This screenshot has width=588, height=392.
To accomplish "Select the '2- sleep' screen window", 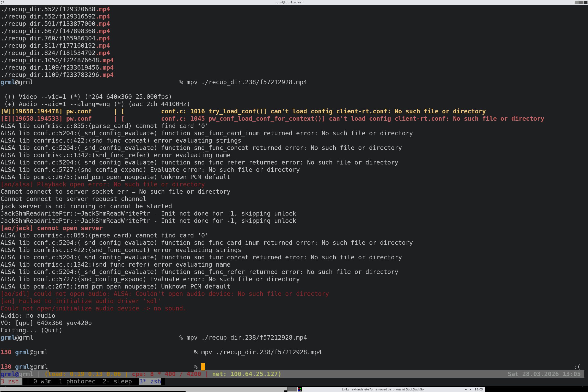I will [x=117, y=381].
